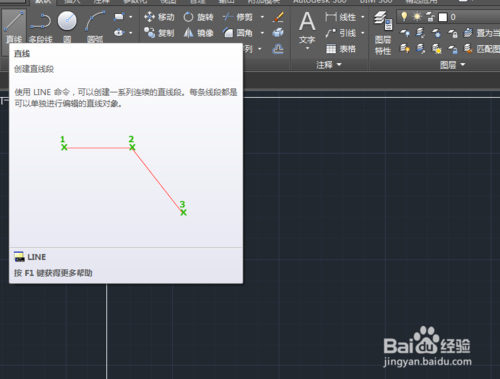Image resolution: width=500 pixels, height=379 pixels.
Task: Expand the Rectangle tool dropdown arrow
Action: click(x=130, y=16)
